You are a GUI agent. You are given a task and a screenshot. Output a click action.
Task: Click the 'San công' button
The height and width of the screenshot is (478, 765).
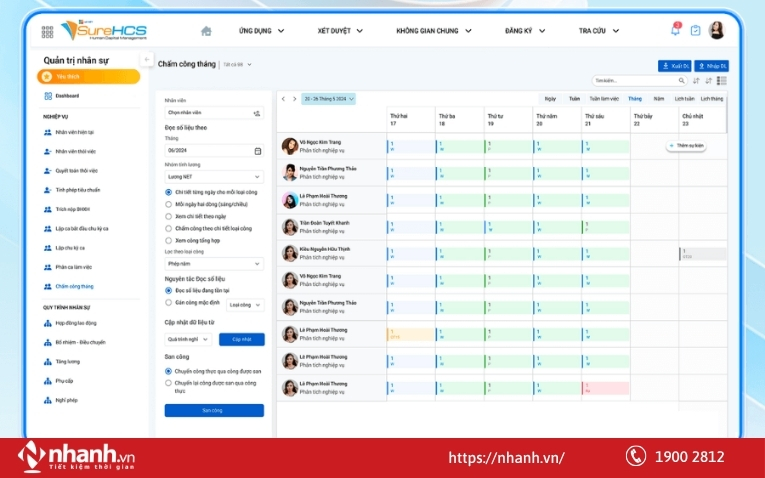(x=213, y=410)
